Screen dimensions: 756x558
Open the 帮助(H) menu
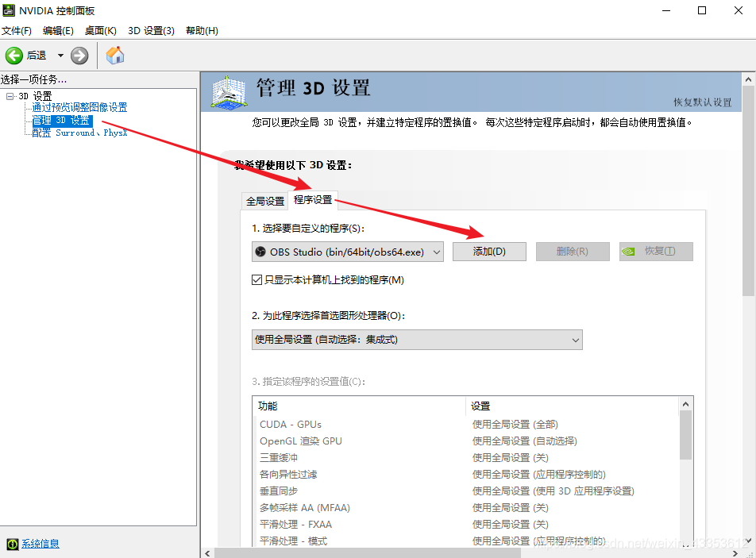(202, 31)
